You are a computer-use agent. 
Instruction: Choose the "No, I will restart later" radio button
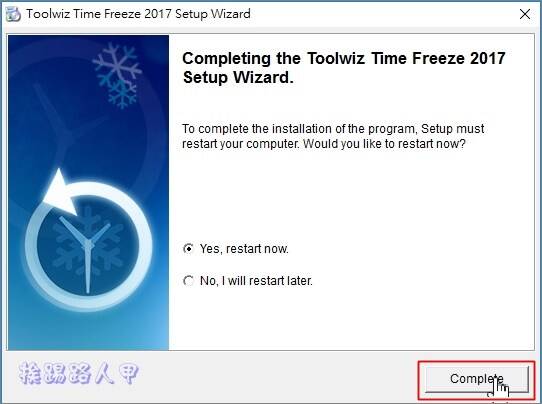click(x=188, y=280)
